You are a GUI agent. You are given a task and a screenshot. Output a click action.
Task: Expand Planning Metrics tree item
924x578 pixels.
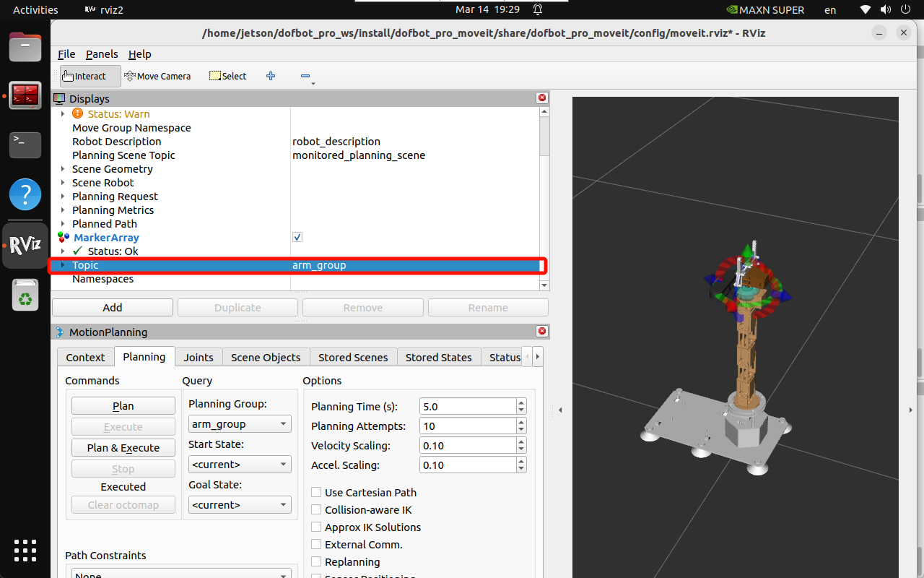click(x=63, y=210)
